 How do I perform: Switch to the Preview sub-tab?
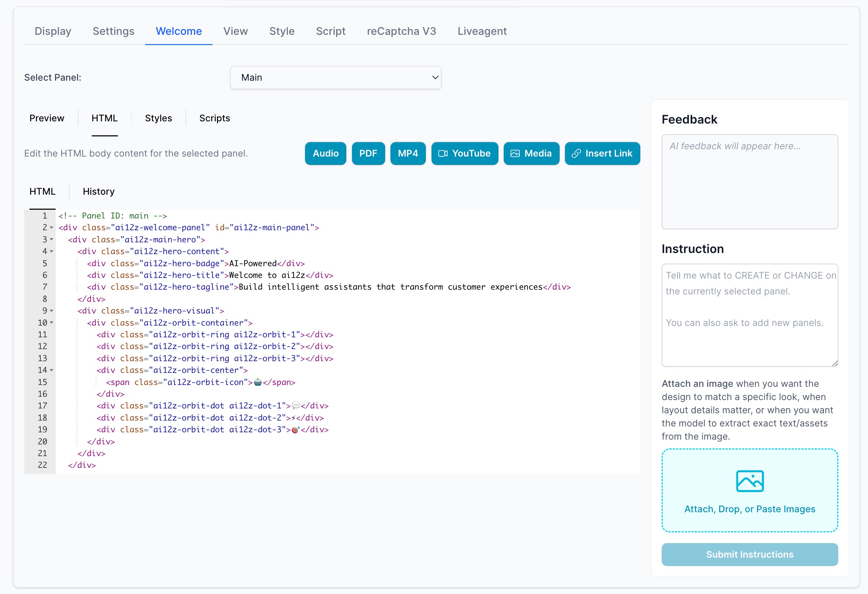(x=47, y=118)
